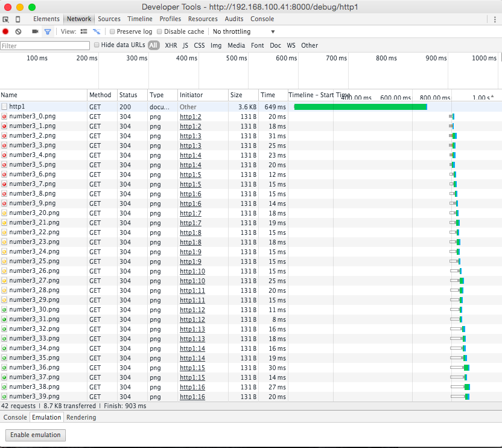Click the number3_29.png yellow image icon

(4, 300)
